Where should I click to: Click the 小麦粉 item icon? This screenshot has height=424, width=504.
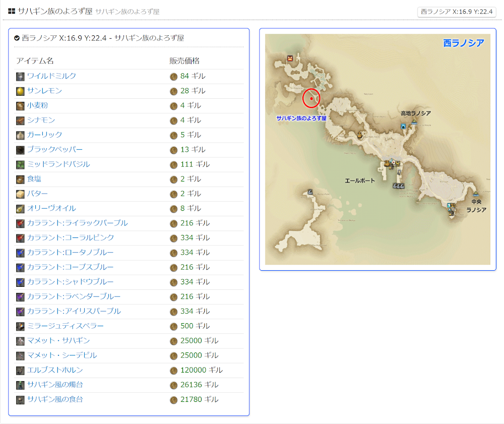20,106
